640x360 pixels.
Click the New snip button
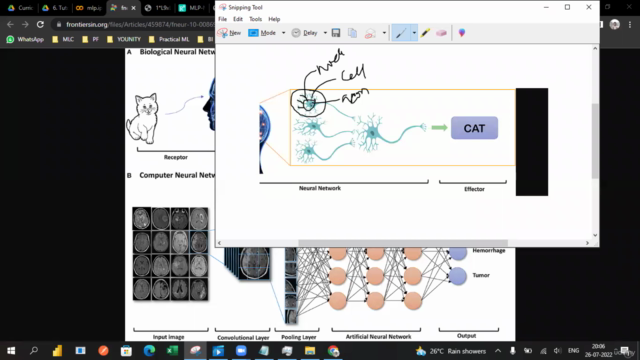[x=229, y=33]
